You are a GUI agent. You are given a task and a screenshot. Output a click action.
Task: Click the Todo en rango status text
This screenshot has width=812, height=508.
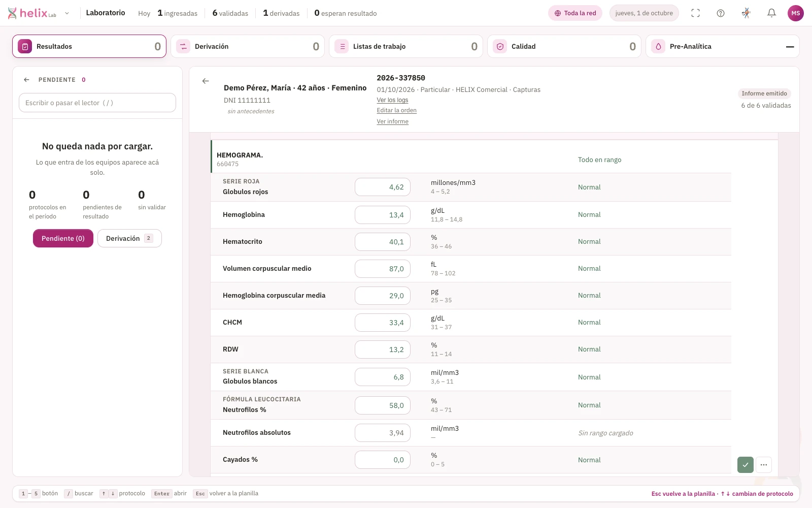[599, 160]
